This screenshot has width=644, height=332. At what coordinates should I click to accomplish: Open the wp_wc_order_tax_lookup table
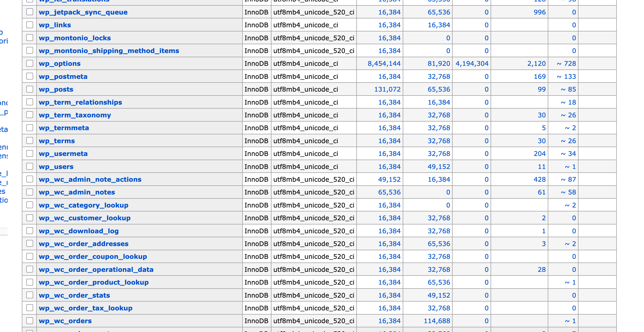tap(85, 308)
